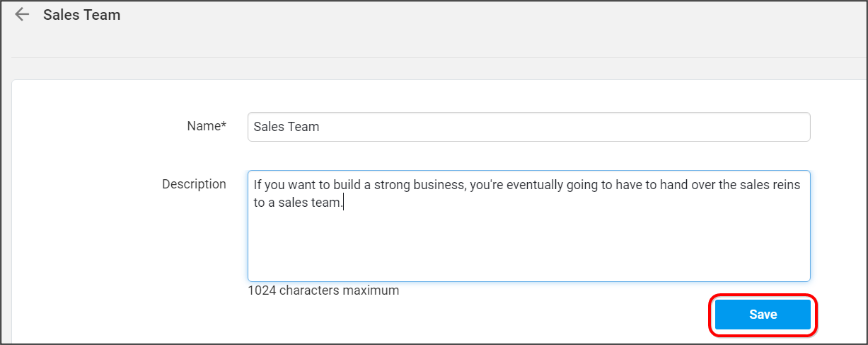Click the word "reins" ending the first line
Screen dimensions: 868x345
click(786, 185)
